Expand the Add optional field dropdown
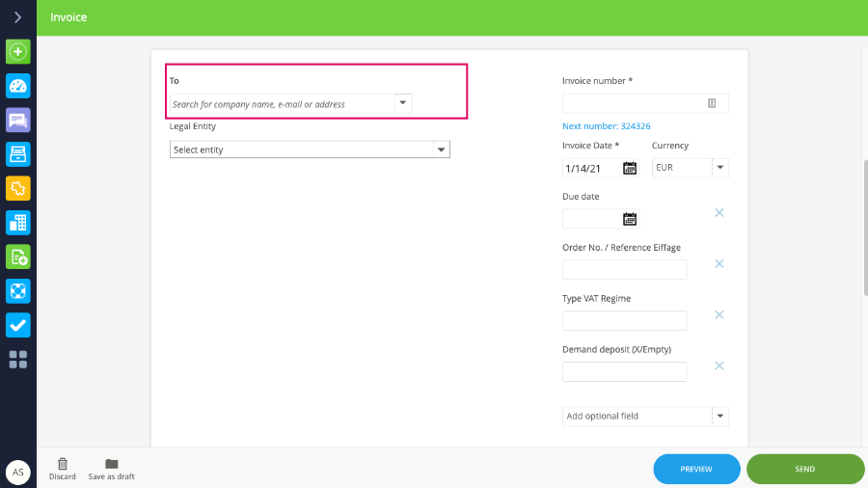This screenshot has height=488, width=868. pyautogui.click(x=645, y=416)
